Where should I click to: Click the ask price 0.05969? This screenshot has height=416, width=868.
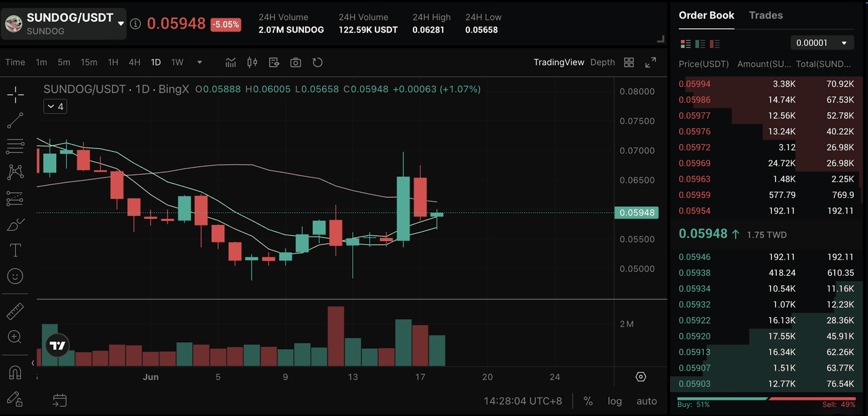694,163
